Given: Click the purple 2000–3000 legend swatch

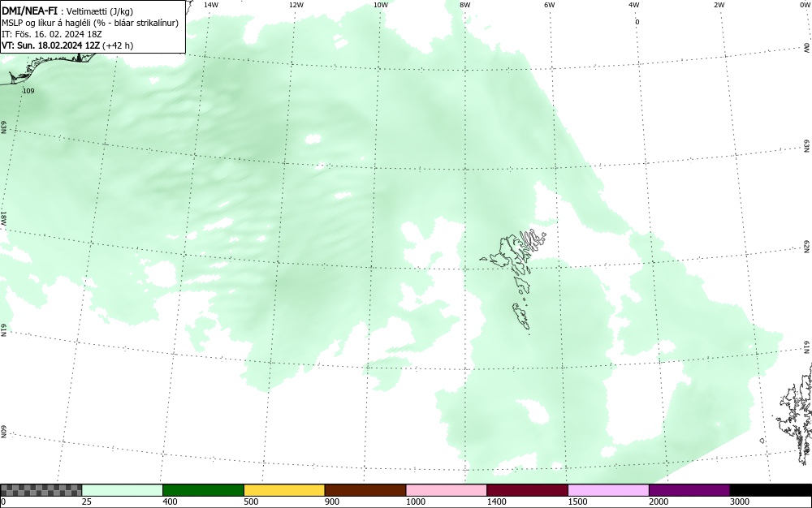Looking at the screenshot, I should tap(689, 490).
